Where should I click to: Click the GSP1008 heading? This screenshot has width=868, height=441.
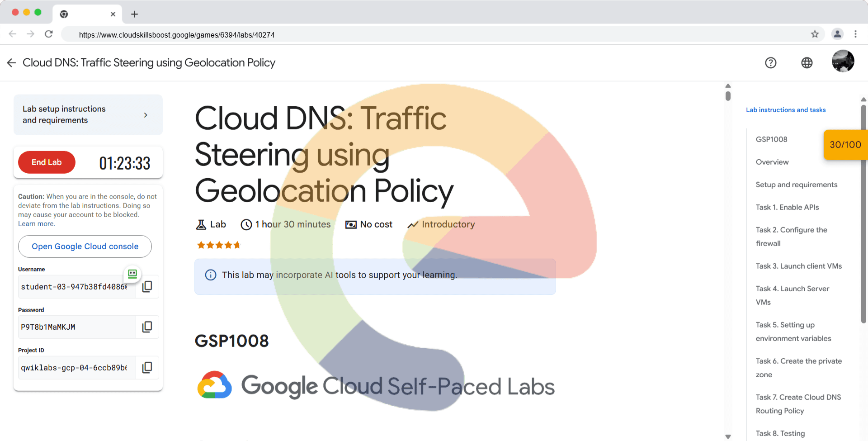click(232, 341)
